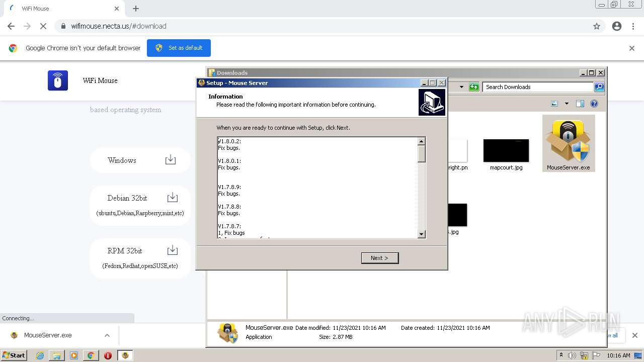Stop loading the page

coord(43,26)
